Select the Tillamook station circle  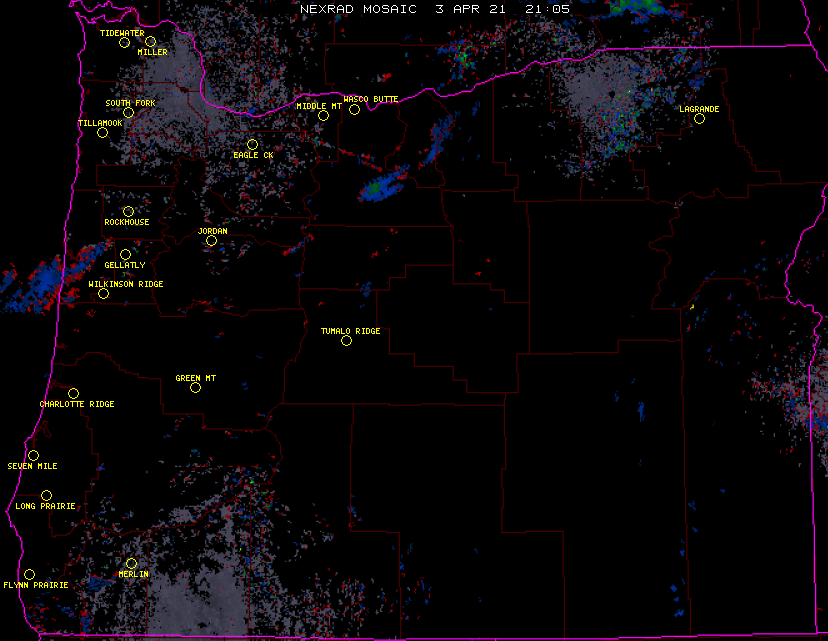(x=102, y=132)
